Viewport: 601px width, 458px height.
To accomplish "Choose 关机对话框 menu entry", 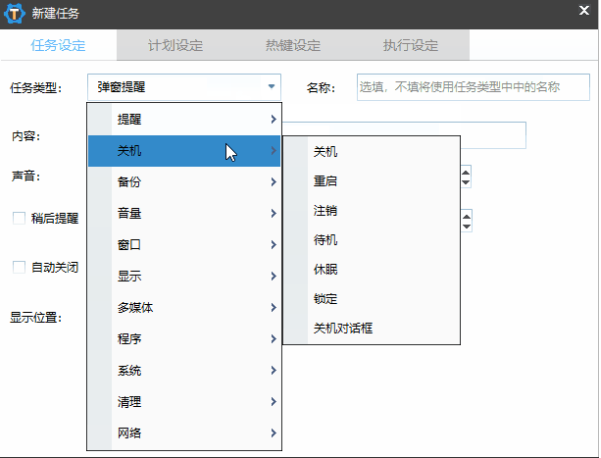I will tap(343, 328).
